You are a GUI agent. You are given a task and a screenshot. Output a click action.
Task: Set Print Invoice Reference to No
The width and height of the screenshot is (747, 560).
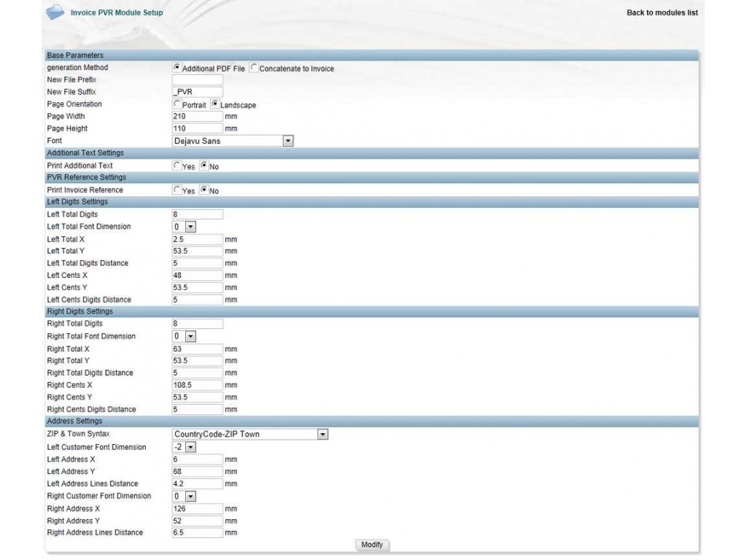(x=204, y=190)
